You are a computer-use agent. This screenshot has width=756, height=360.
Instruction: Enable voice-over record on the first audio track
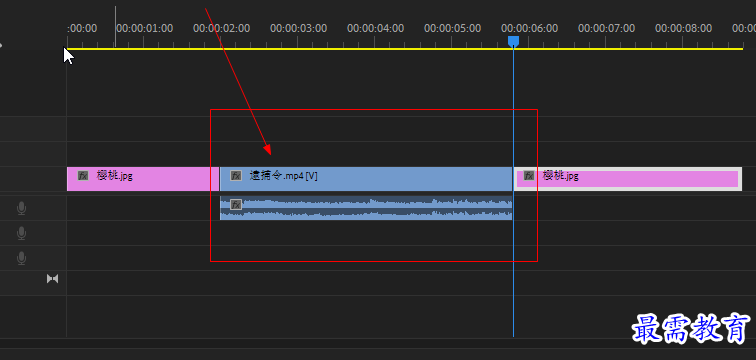(21, 208)
